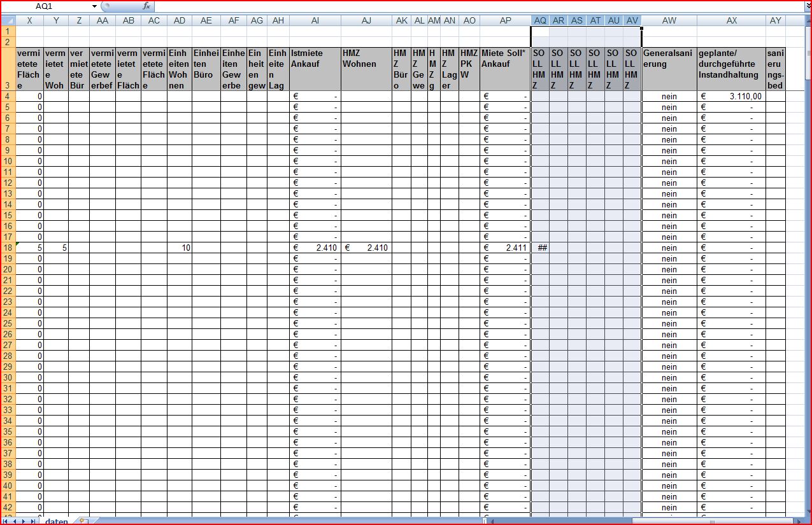This screenshot has height=525, width=812.
Task: Click the cell showing € 3.110,00
Action: (x=731, y=96)
